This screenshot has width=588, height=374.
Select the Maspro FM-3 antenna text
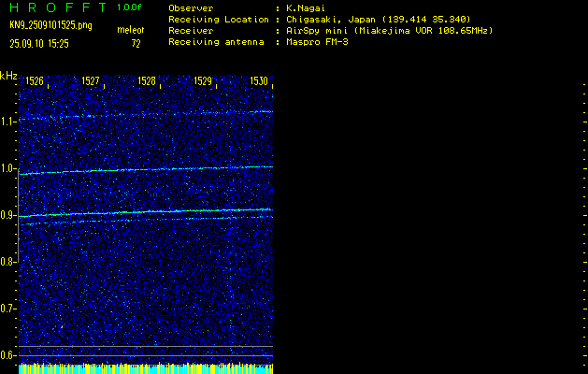[317, 42]
